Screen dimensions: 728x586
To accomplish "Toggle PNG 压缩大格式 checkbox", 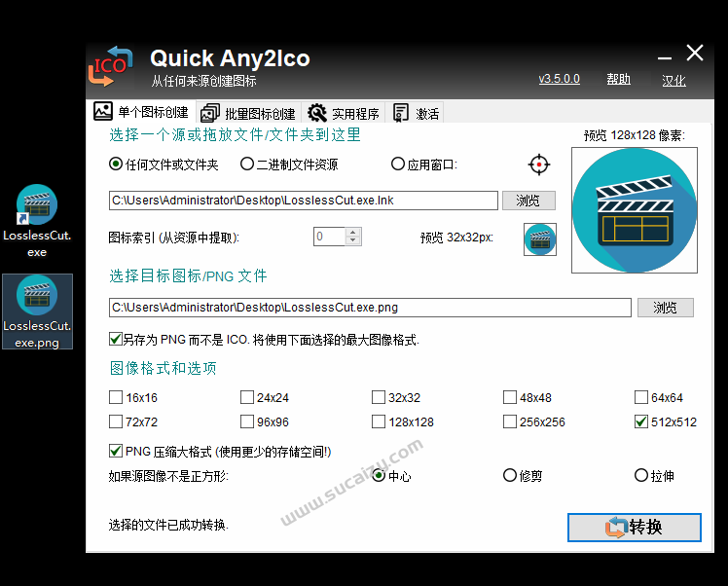I will (x=116, y=451).
